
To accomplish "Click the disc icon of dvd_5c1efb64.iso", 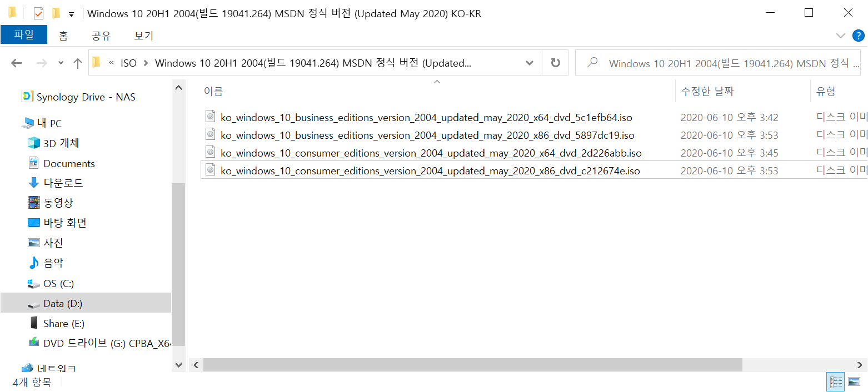I will point(210,117).
